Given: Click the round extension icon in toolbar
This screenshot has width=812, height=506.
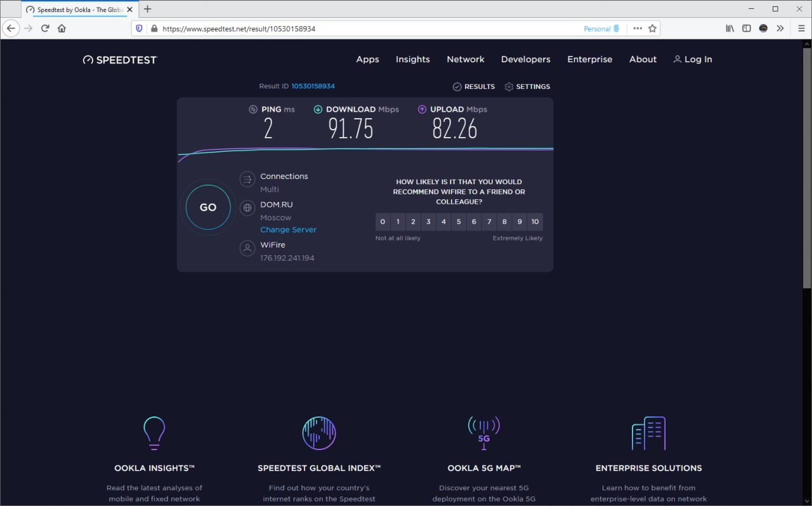Looking at the screenshot, I should pyautogui.click(x=764, y=29).
